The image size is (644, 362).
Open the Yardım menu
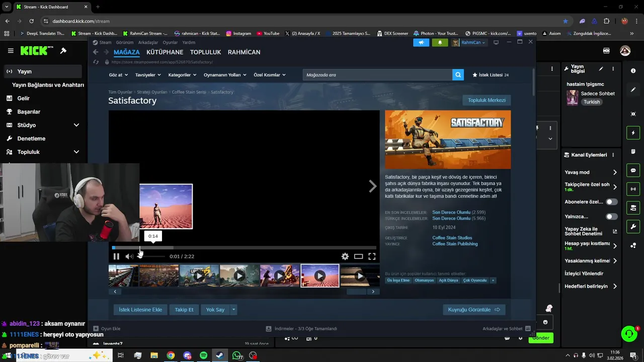pos(189,43)
